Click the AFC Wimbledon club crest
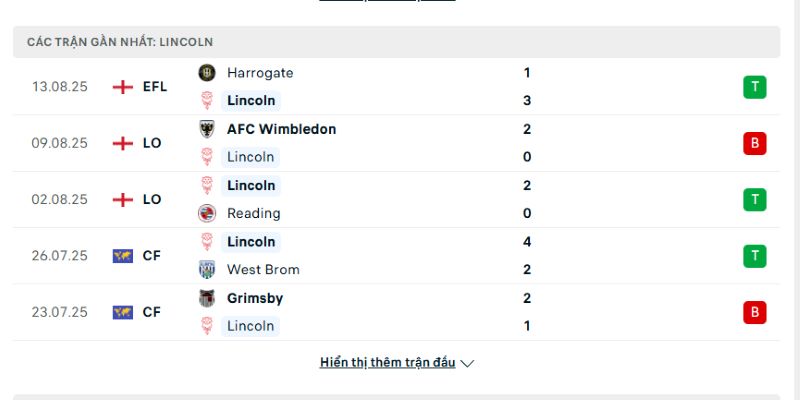 pyautogui.click(x=207, y=129)
